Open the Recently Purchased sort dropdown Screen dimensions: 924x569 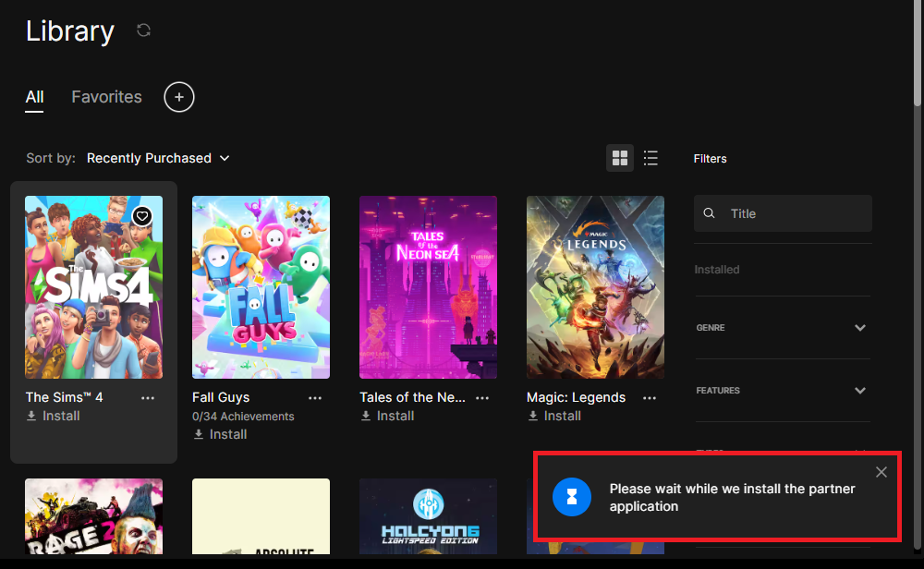click(158, 158)
